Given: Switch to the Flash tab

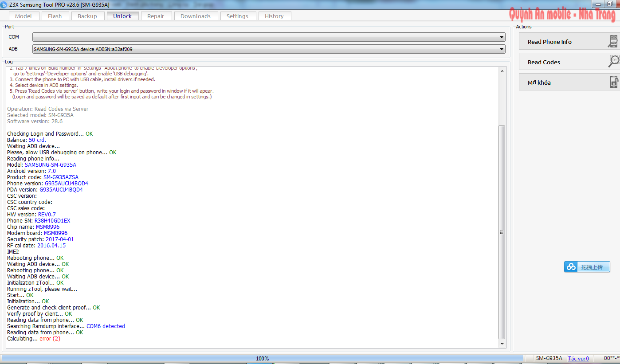Looking at the screenshot, I should (x=55, y=16).
